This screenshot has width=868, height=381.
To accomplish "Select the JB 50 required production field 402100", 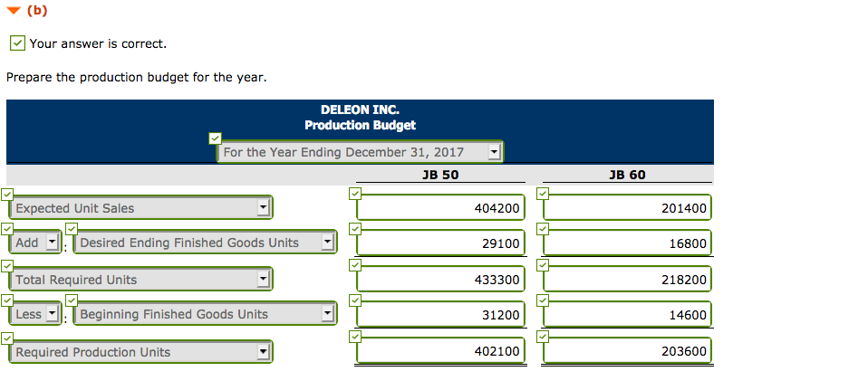I will (x=440, y=350).
